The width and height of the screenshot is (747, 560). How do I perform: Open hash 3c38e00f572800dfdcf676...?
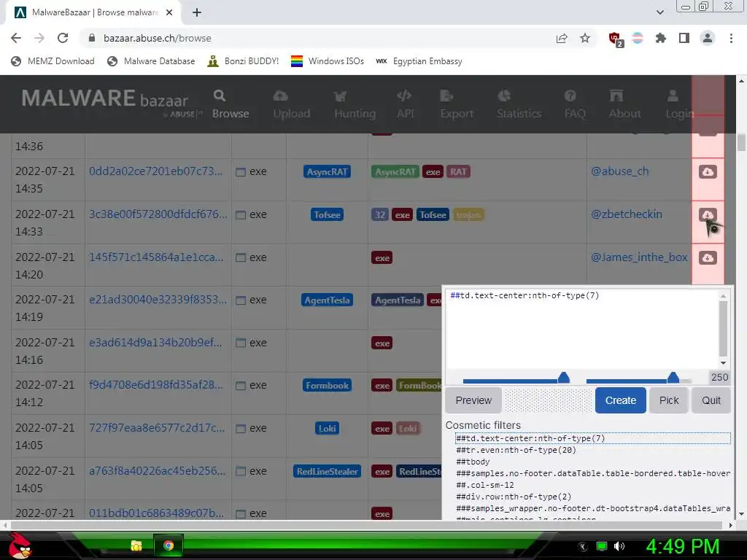pos(158,214)
